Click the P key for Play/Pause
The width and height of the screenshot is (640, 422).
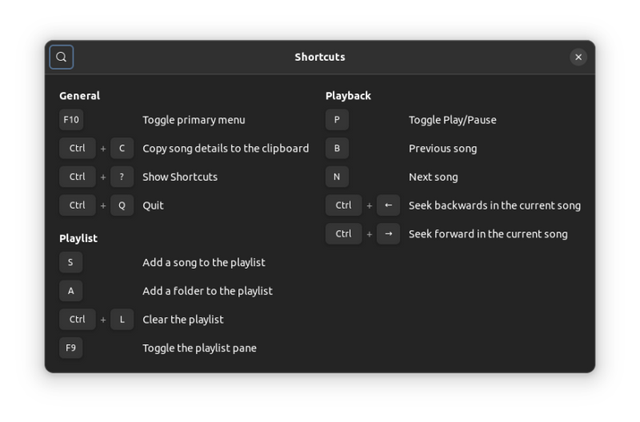337,120
